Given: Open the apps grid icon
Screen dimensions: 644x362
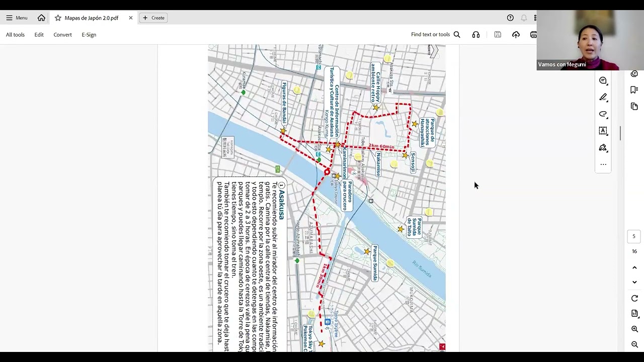Looking at the screenshot, I should pos(535,18).
